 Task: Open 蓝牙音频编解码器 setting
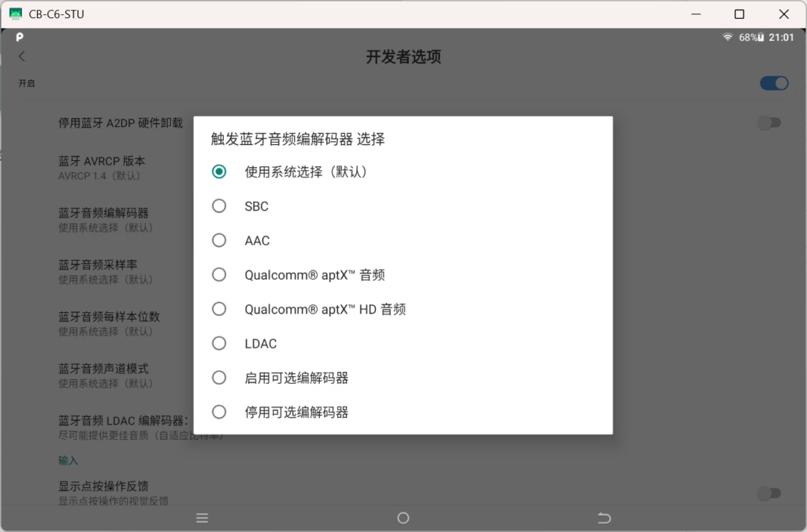tap(106, 220)
